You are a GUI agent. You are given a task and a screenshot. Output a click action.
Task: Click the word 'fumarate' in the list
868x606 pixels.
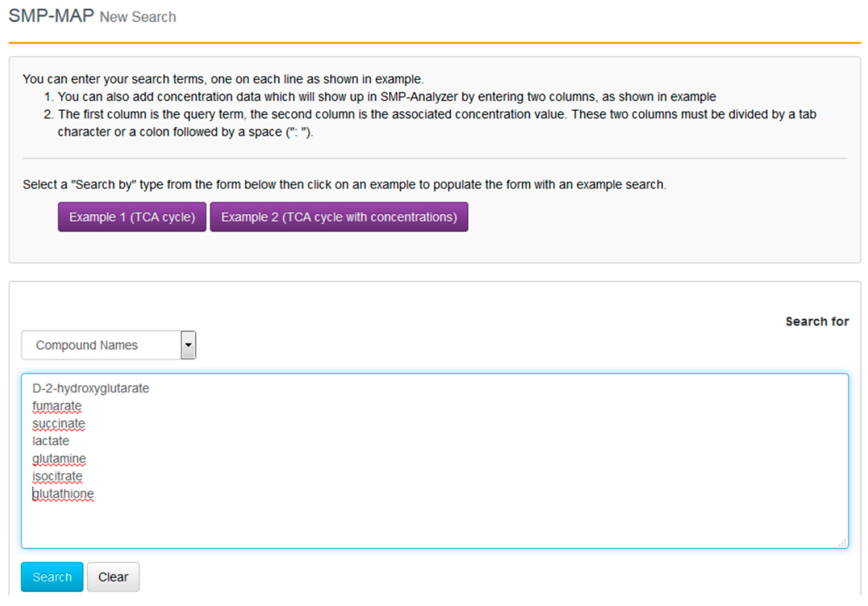(x=57, y=406)
